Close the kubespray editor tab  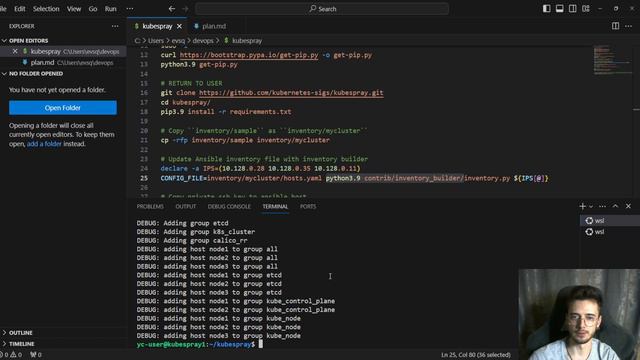click(179, 26)
